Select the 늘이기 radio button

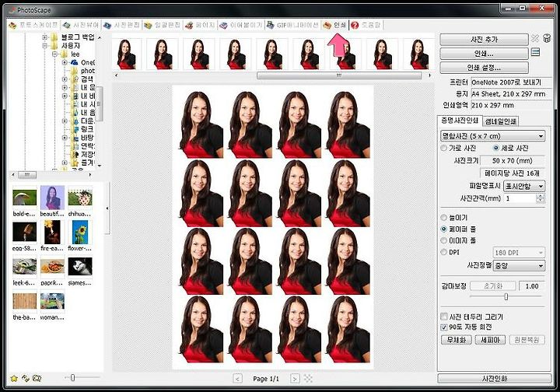click(443, 218)
